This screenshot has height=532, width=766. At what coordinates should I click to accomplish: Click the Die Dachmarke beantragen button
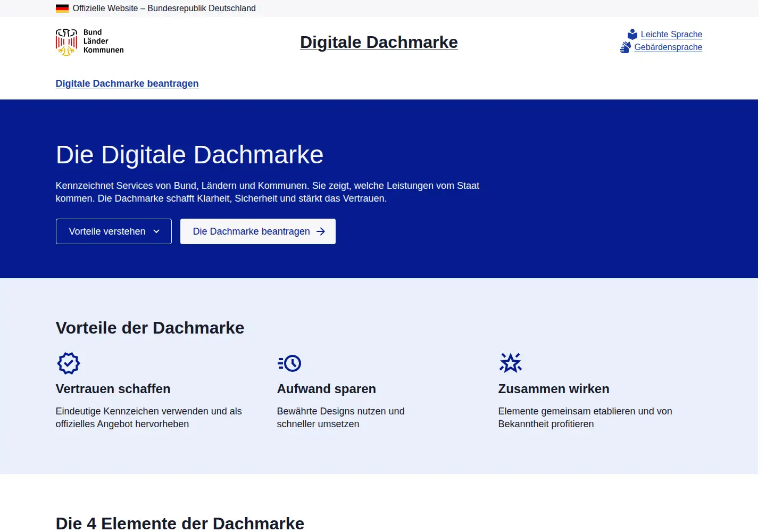pyautogui.click(x=258, y=231)
